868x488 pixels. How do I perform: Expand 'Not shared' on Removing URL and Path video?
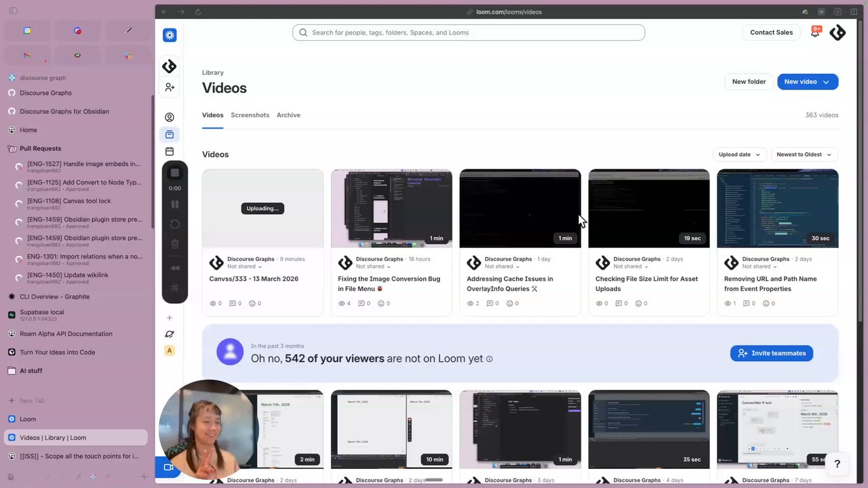[759, 266]
